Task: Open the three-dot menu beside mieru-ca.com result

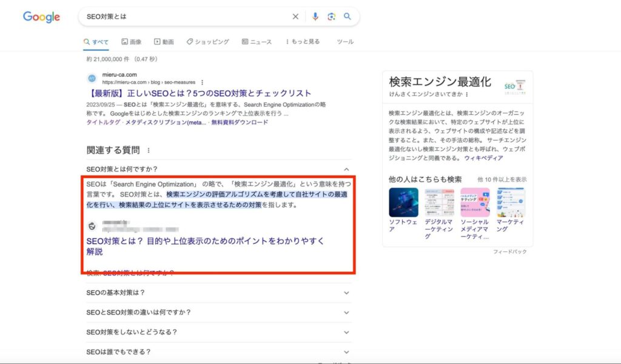Action: [202, 82]
